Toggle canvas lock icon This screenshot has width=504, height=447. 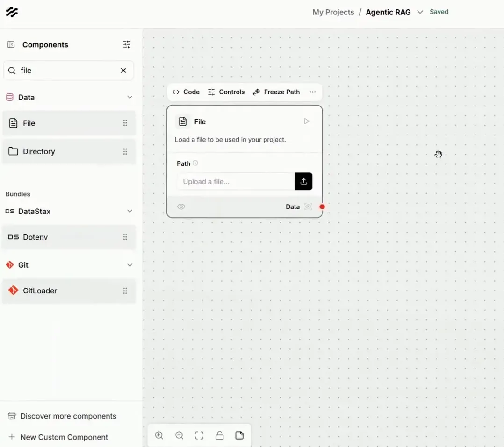[220, 435]
